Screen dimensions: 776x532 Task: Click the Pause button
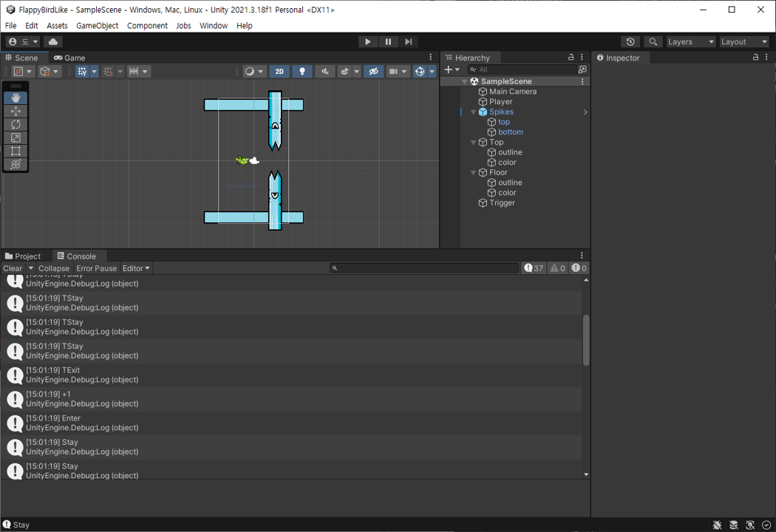[388, 41]
